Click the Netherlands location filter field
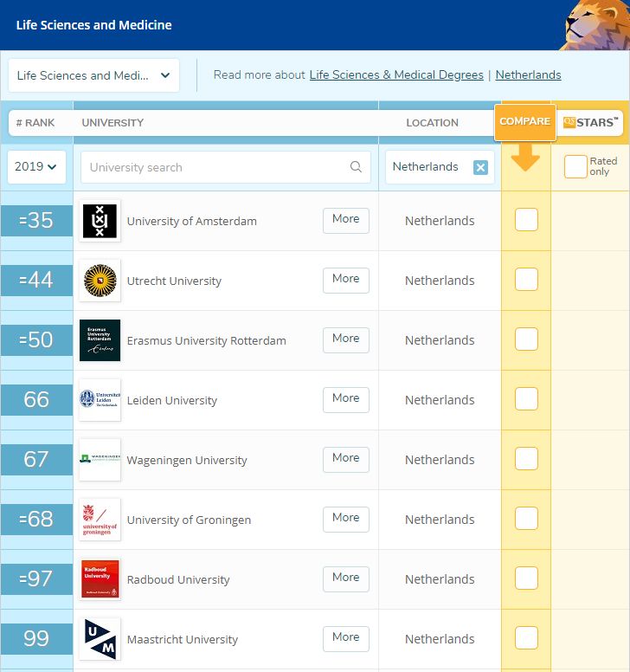Screen dimensions: 630x672 pos(440,167)
